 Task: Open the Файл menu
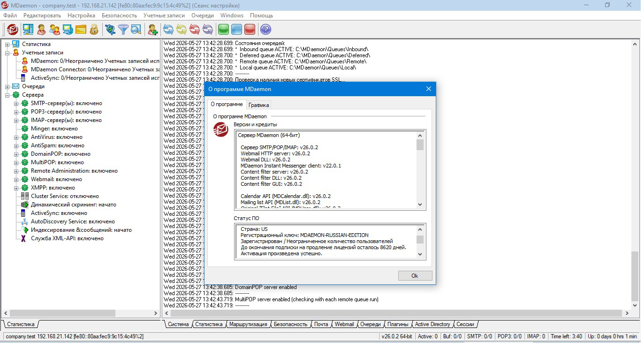click(10, 15)
